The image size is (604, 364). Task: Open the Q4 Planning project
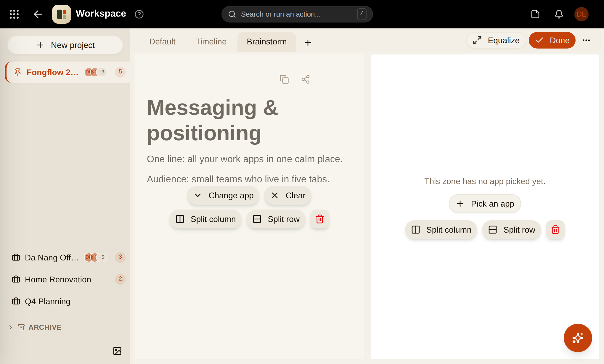point(68,301)
